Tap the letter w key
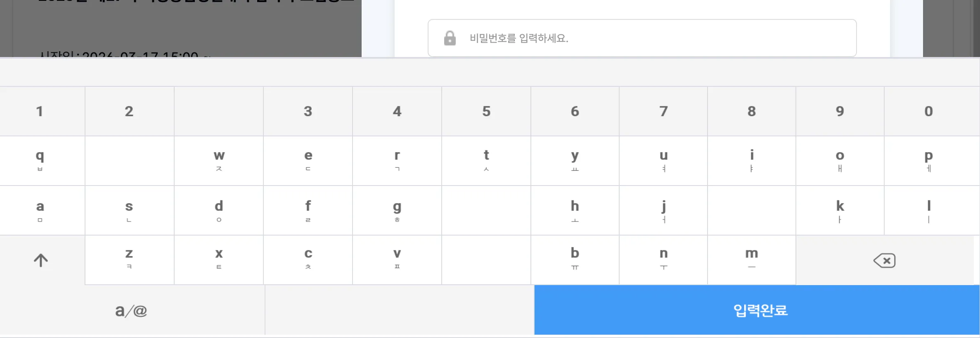The height and width of the screenshot is (338, 980). 219,160
